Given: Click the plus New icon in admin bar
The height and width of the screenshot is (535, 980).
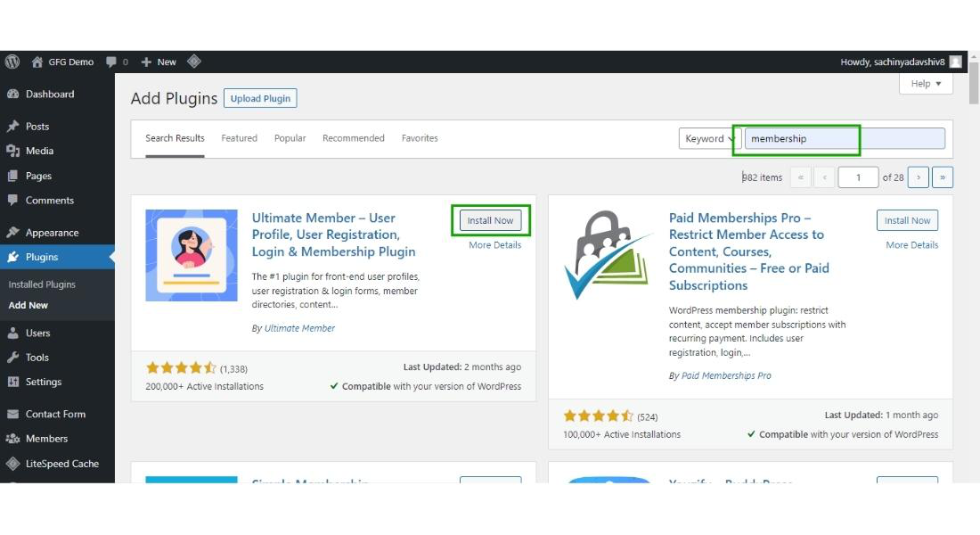Looking at the screenshot, I should (x=146, y=62).
